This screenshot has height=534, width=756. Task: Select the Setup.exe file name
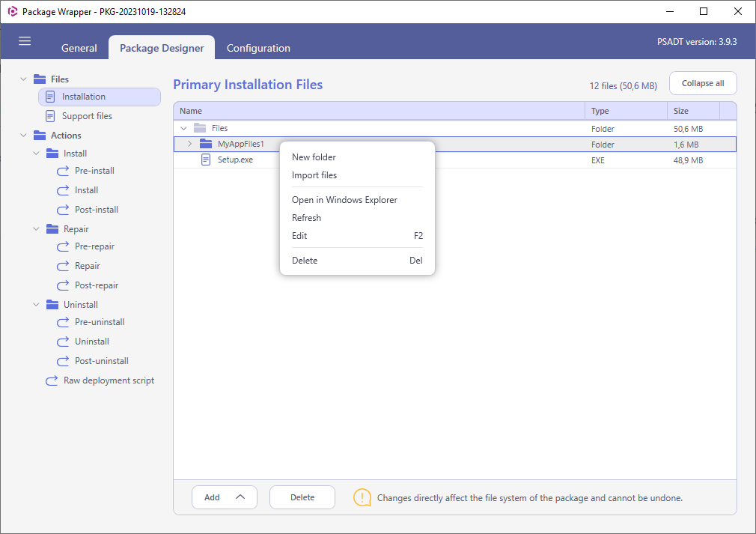point(235,160)
